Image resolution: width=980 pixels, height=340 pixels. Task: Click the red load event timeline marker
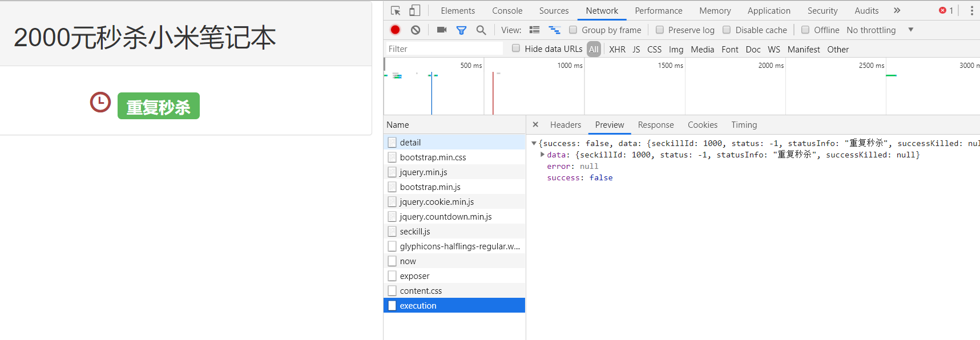click(x=493, y=93)
